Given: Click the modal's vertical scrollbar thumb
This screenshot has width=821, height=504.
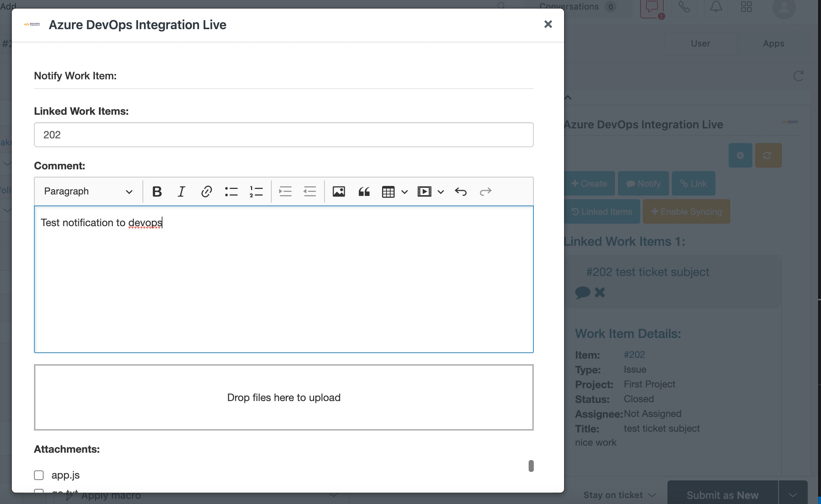Looking at the screenshot, I should click(x=531, y=466).
